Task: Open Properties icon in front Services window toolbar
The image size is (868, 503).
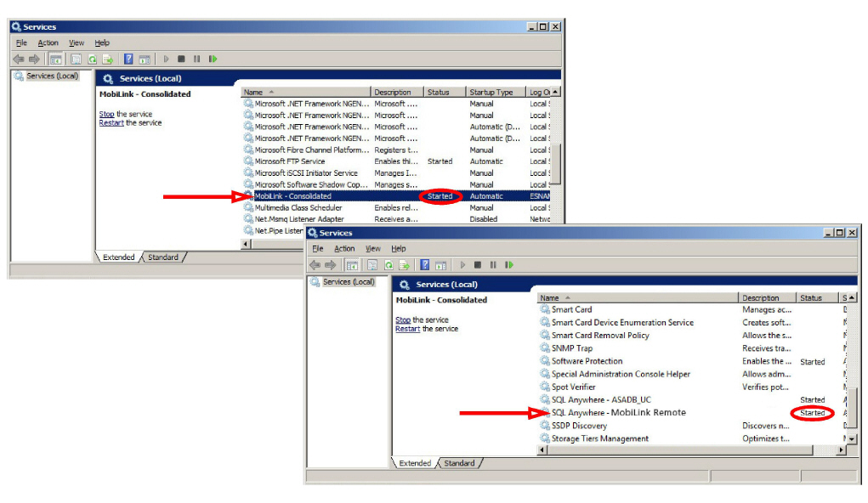Action: 372,265
